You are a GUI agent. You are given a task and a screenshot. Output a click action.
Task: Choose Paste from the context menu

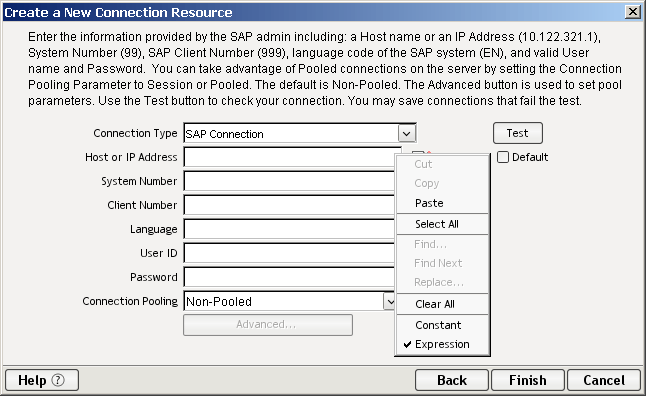(x=442, y=203)
